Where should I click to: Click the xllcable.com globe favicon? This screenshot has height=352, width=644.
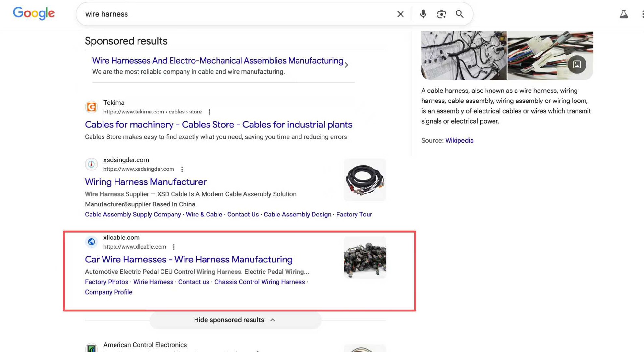tap(91, 242)
